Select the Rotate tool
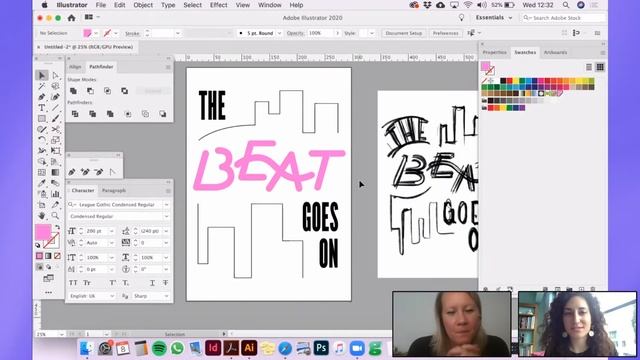The image size is (640, 360). pos(42,140)
